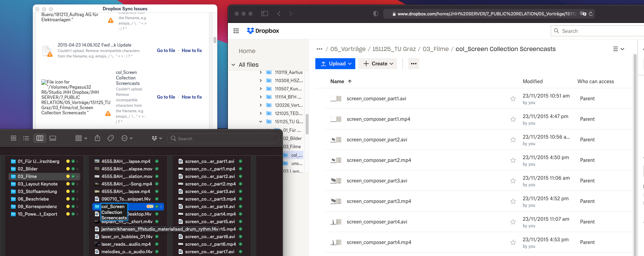Select the 03_Filme folder in Finder
The height and width of the screenshot is (256, 644).
44,176
